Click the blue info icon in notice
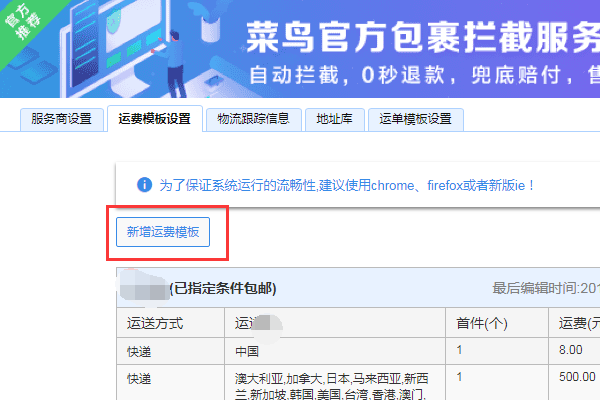The image size is (600, 400). (144, 185)
